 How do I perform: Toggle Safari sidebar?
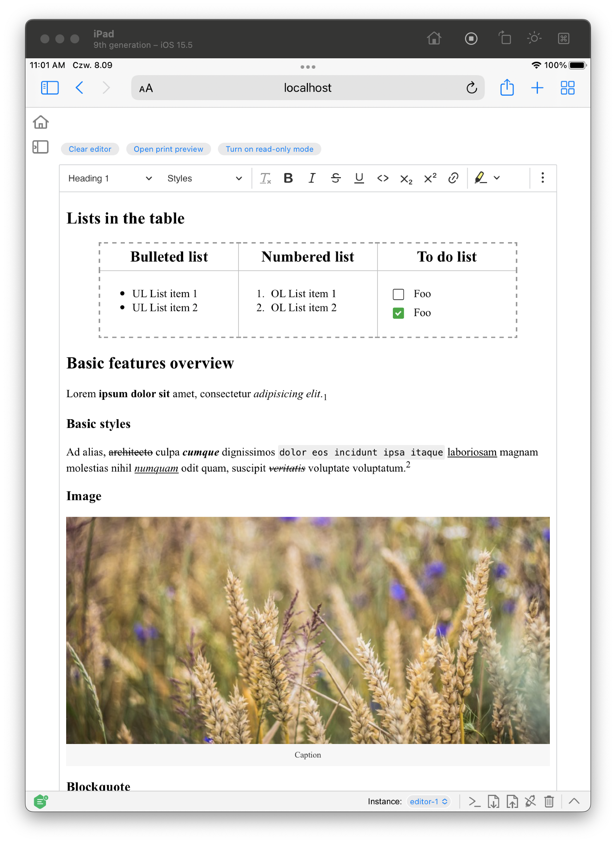click(x=50, y=88)
